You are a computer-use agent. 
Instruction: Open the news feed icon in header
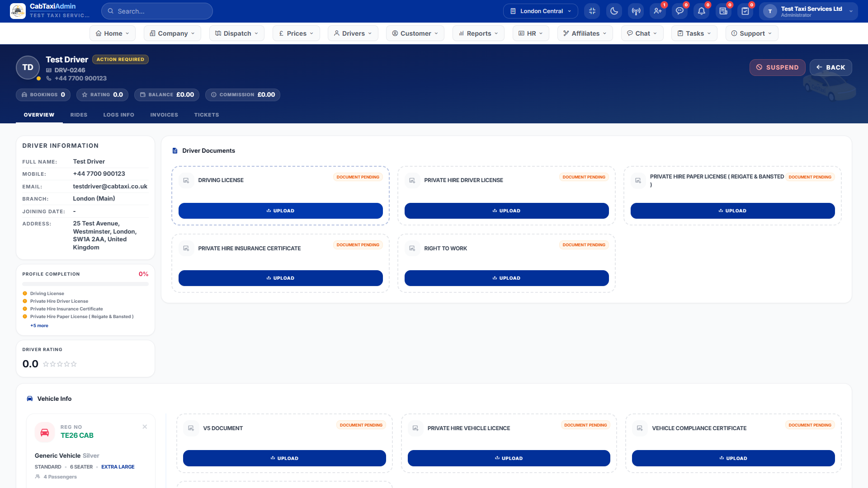[723, 11]
